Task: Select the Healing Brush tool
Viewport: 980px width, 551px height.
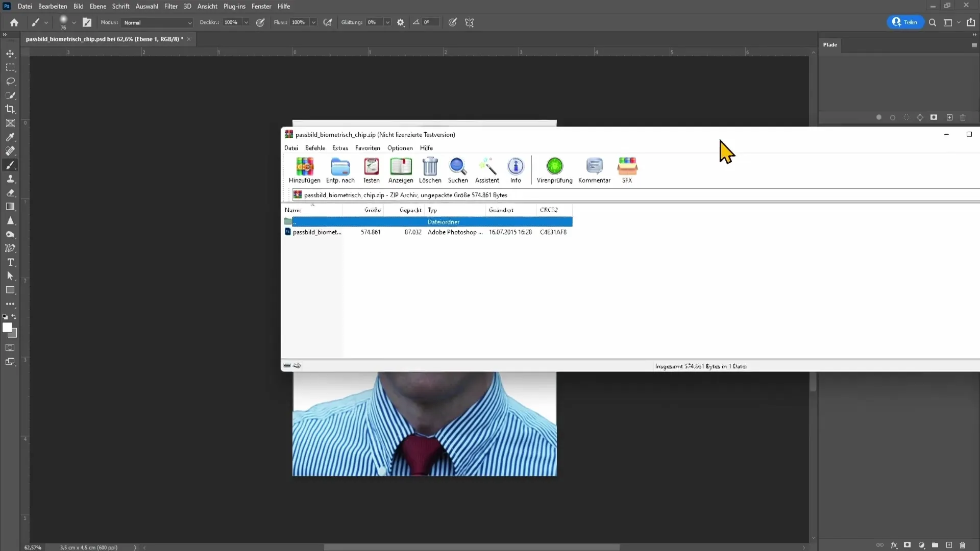Action: 10,151
